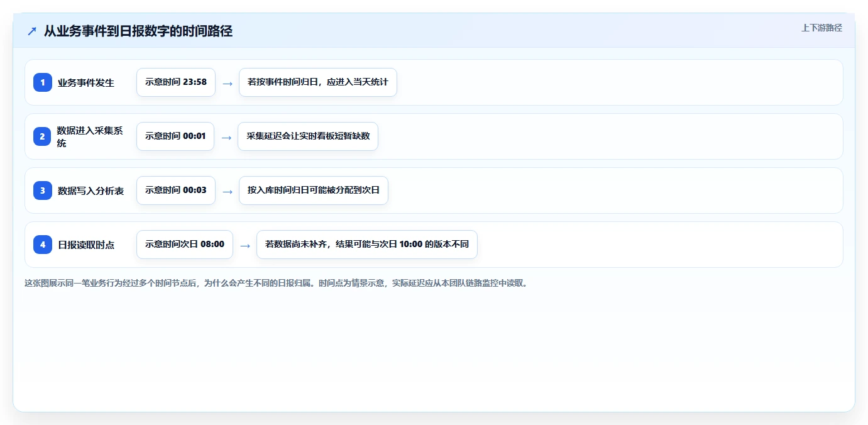Click the note 若按事件时间归日，应进入当天统计

(318, 82)
